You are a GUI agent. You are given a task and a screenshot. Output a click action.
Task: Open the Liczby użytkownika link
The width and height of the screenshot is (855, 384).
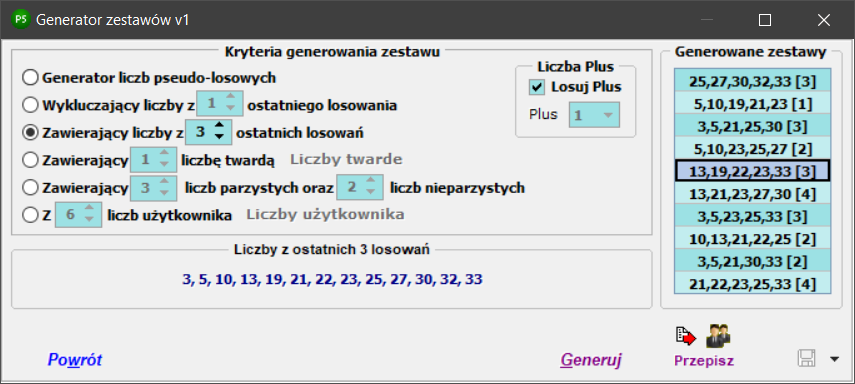tap(326, 214)
